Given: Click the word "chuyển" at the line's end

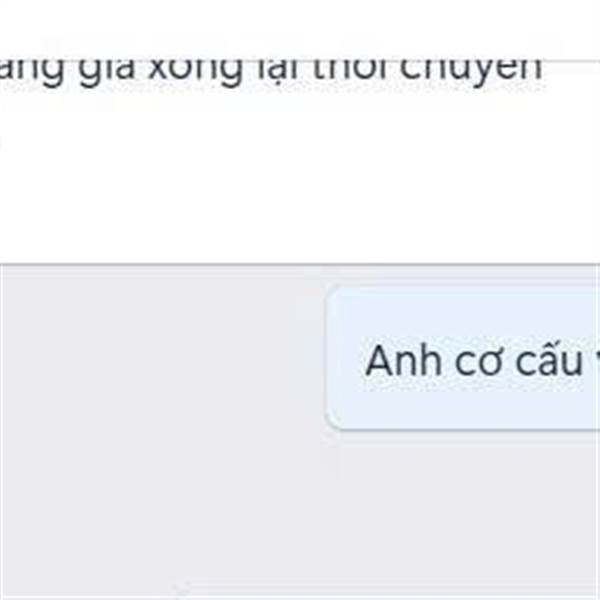Looking at the screenshot, I should tap(471, 73).
